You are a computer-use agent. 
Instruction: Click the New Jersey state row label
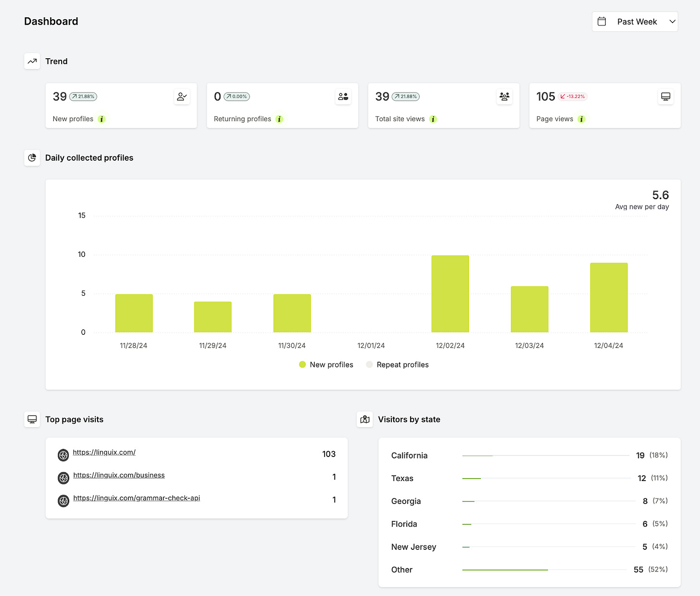[x=414, y=547]
